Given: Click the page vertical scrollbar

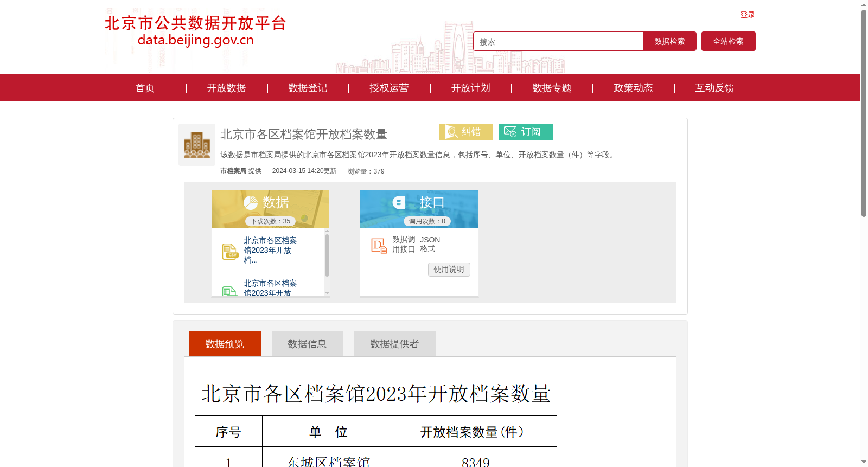Looking at the screenshot, I should pos(864,113).
